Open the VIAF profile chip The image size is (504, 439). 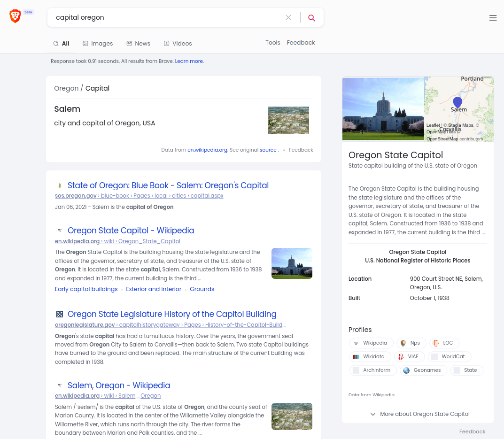coord(409,356)
